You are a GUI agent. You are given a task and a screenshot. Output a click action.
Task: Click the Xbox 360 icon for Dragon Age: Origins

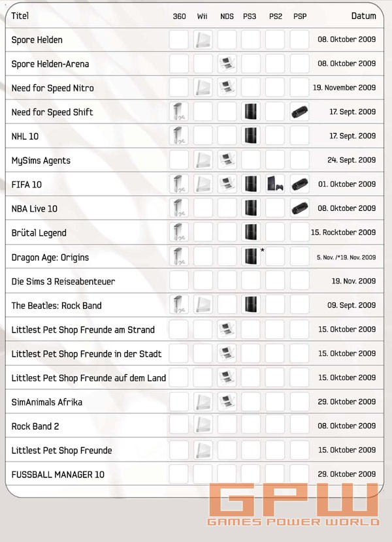tap(178, 257)
